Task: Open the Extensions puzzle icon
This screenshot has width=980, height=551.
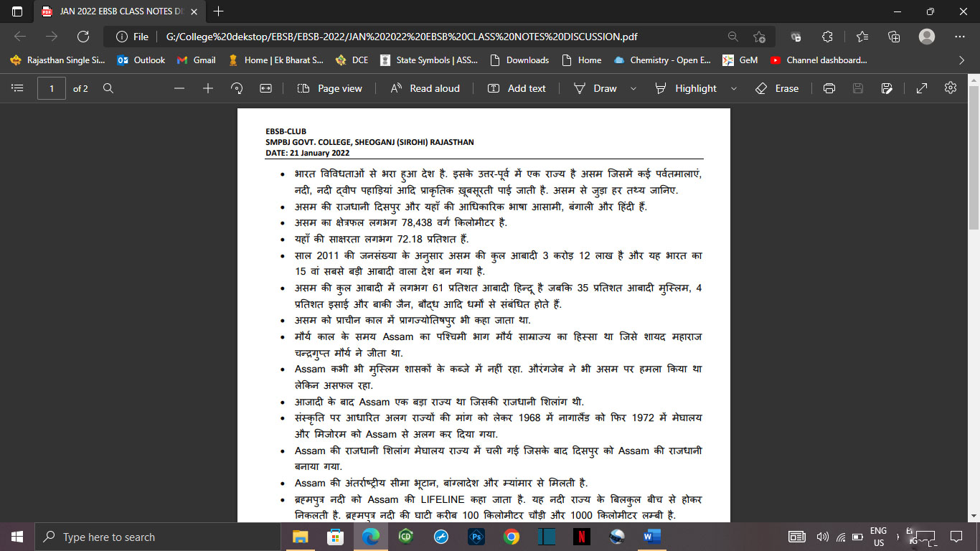Action: 827,37
